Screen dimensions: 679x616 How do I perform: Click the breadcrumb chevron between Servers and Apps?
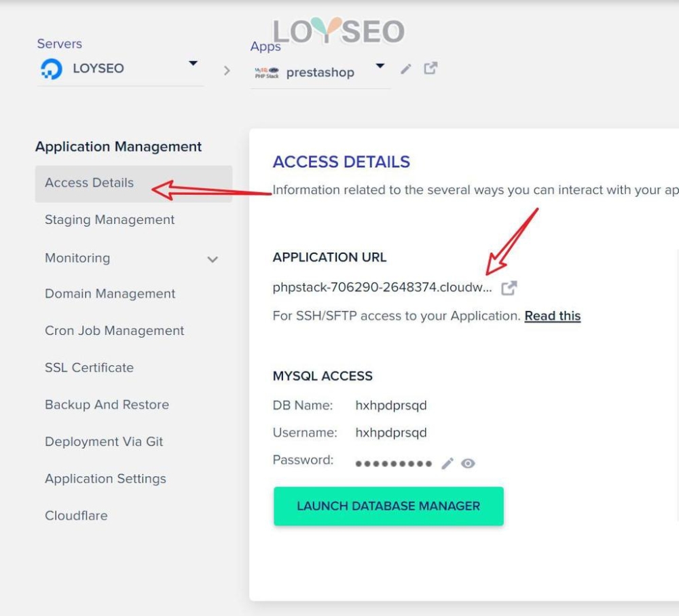coord(227,71)
